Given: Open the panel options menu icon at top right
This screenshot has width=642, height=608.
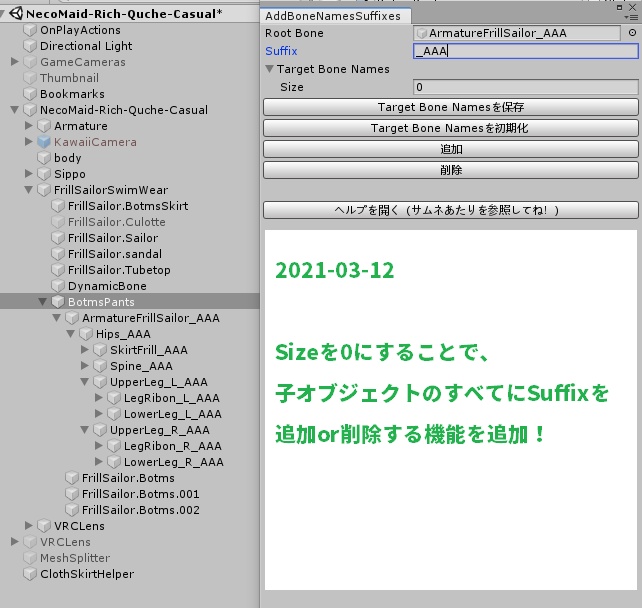Looking at the screenshot, I should point(633,17).
